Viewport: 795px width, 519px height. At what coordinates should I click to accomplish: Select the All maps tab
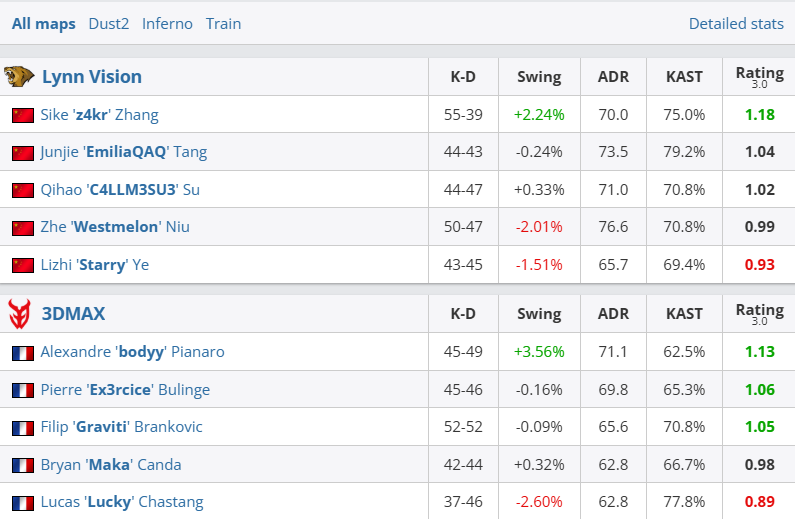click(x=43, y=23)
